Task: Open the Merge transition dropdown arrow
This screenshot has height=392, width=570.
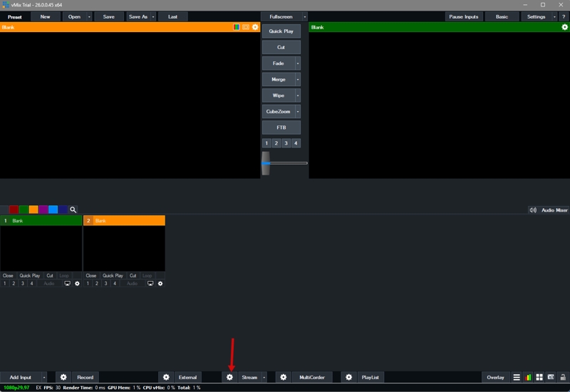Action: (298, 79)
